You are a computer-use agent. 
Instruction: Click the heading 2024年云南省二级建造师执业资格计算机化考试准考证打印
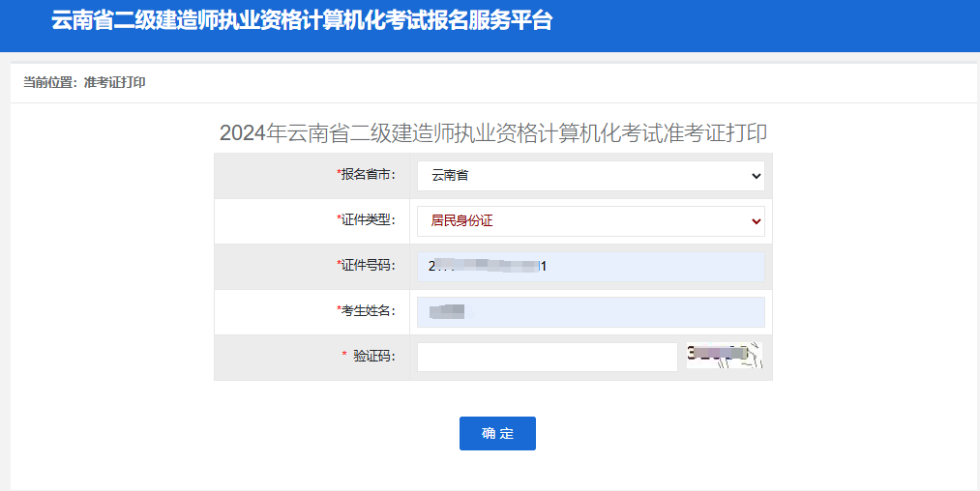tap(493, 133)
